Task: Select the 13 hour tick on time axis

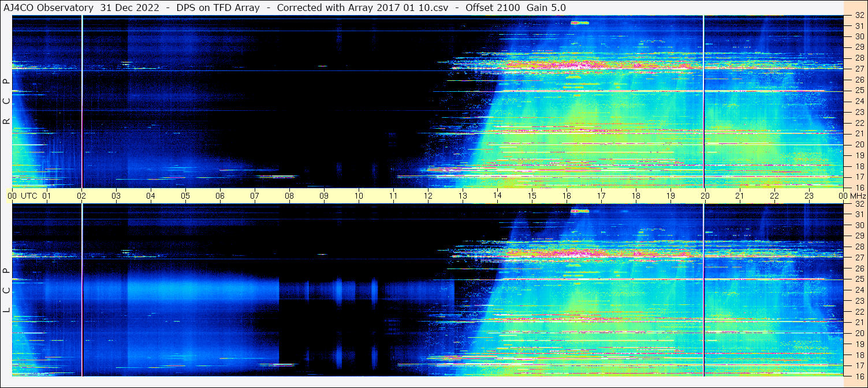Action: pyautogui.click(x=463, y=196)
